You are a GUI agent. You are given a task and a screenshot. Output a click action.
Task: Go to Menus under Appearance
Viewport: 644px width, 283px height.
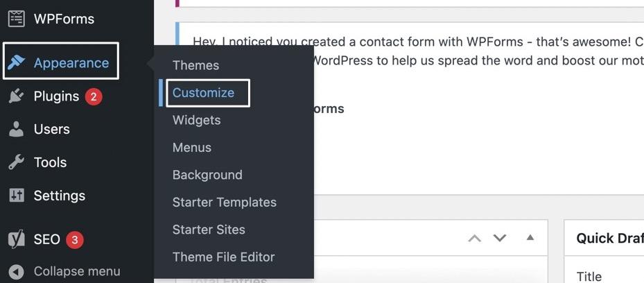(192, 147)
